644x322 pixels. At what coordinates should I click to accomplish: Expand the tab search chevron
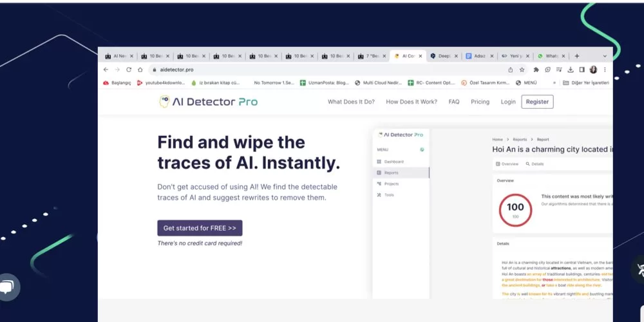coord(605,56)
